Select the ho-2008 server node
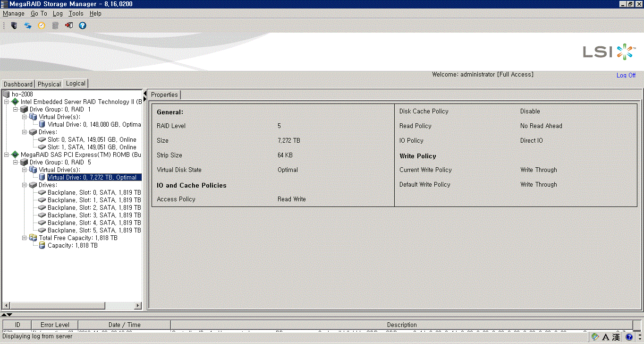Image resolution: width=644 pixels, height=344 pixels. coord(22,94)
